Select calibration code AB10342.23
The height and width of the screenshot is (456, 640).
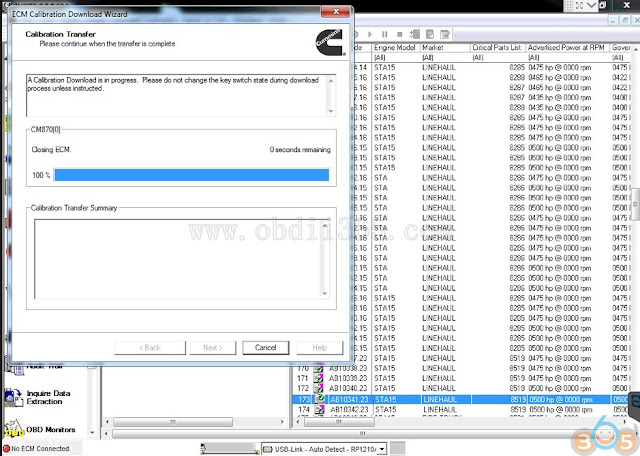[x=349, y=409]
